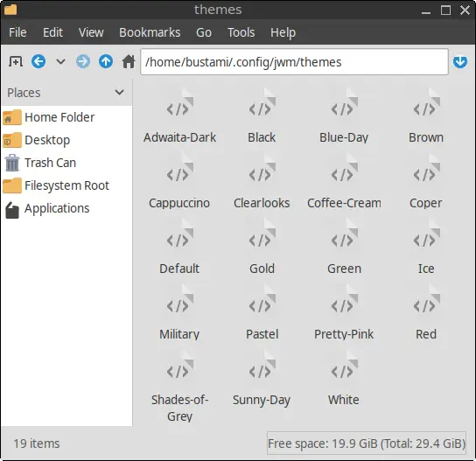This screenshot has width=476, height=461.
Task: Click the folder icon in title bar
Action: pyautogui.click(x=10, y=10)
